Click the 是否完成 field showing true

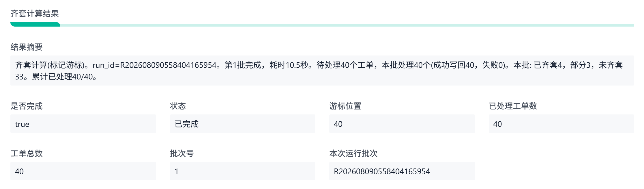[83, 124]
